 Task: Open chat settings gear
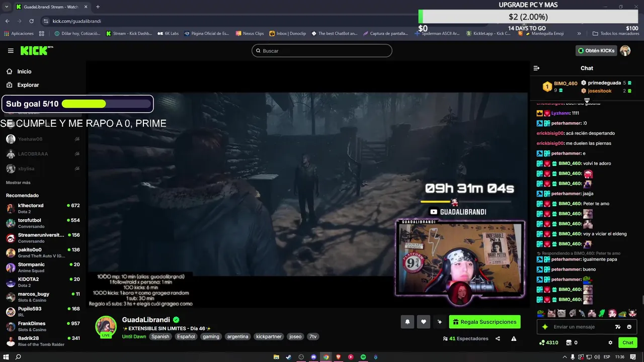610,343
